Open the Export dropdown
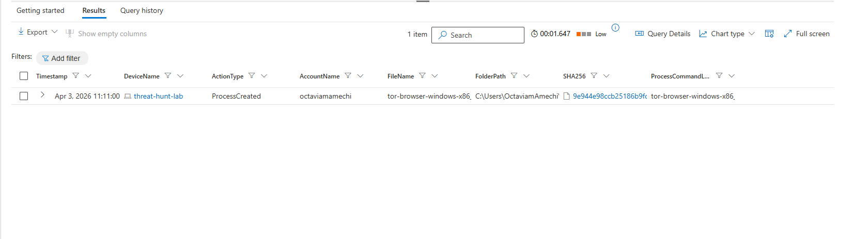The width and height of the screenshot is (868, 239). pos(38,32)
